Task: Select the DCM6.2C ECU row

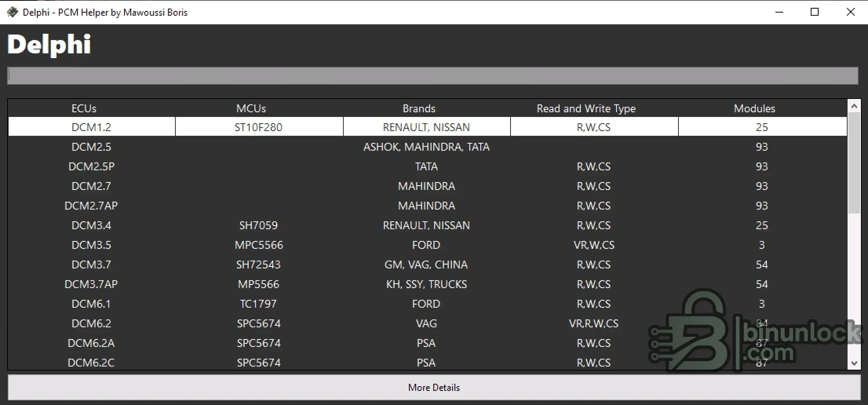Action: pos(427,362)
